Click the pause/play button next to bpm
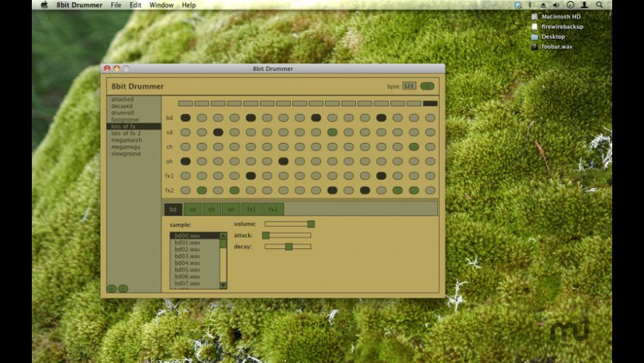Viewport: 644px width, 363px height. [x=427, y=87]
